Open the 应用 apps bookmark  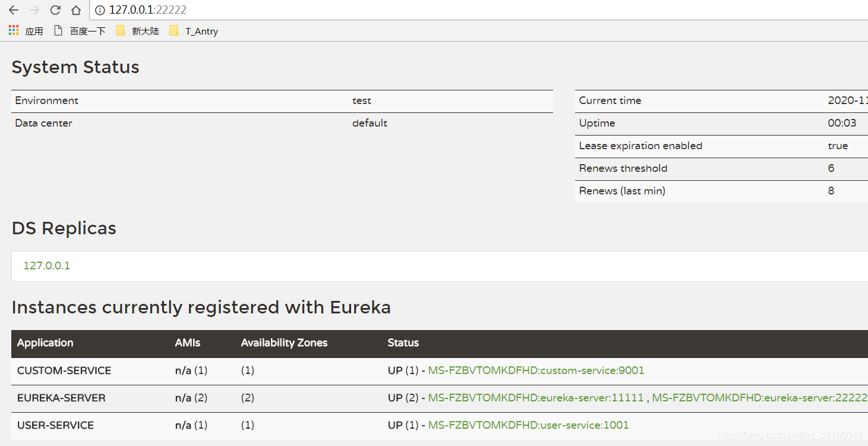point(26,31)
